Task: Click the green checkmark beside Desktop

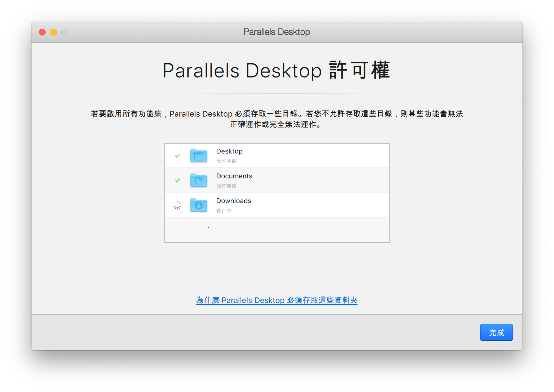Action: [178, 155]
